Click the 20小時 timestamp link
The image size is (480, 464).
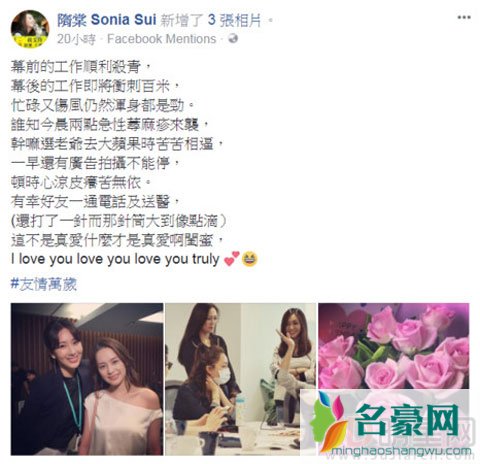[76, 39]
